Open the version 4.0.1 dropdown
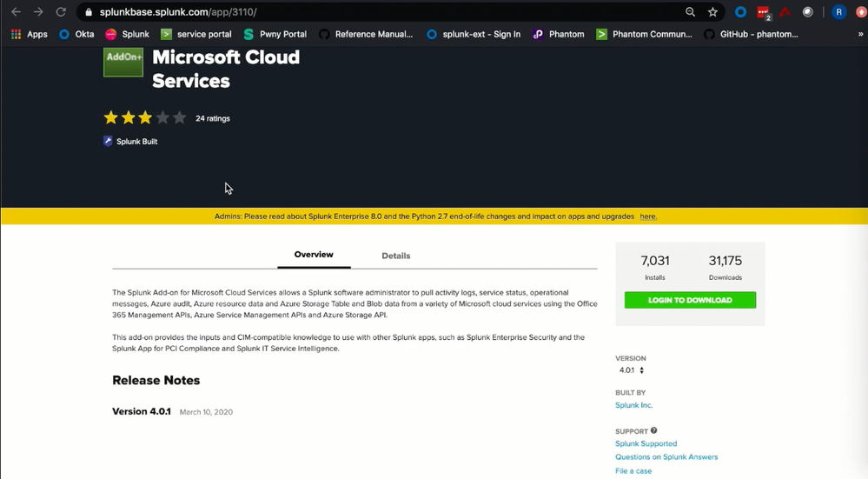 (632, 370)
